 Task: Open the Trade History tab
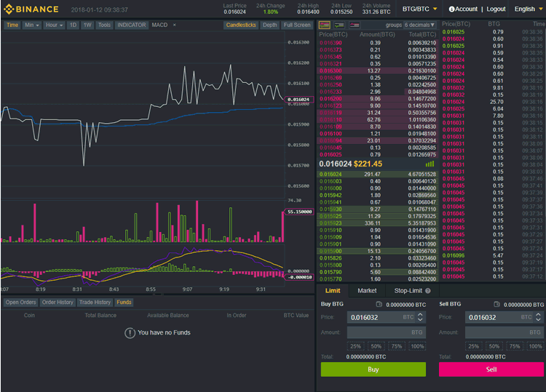tap(95, 303)
